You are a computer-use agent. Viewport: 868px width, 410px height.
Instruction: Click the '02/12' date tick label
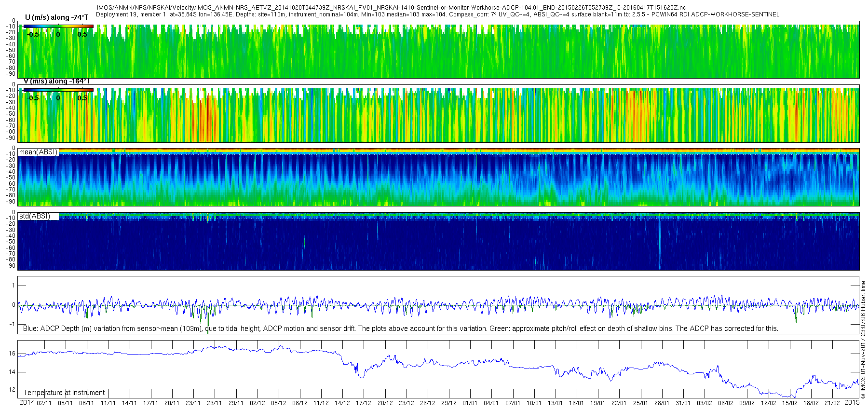tap(258, 403)
